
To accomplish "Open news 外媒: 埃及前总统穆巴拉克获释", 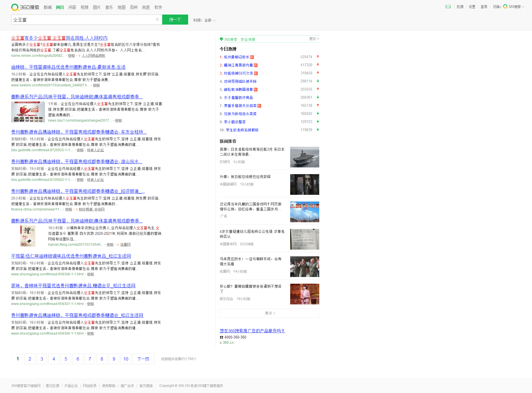I will (x=245, y=177).
